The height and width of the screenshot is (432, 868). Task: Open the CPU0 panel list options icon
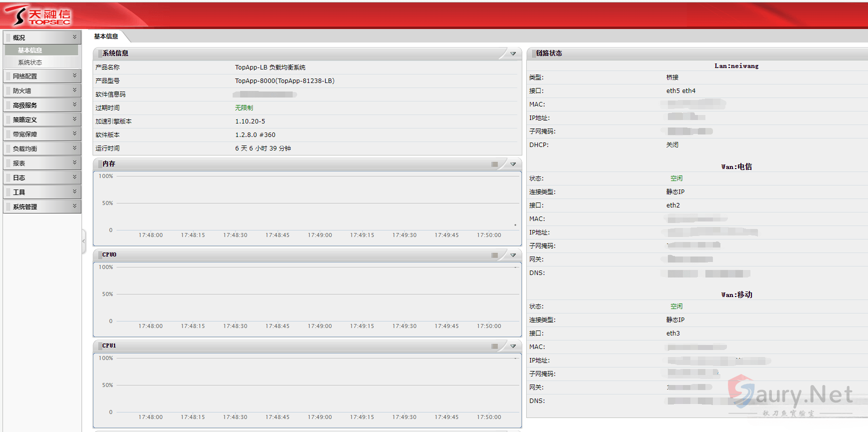494,255
